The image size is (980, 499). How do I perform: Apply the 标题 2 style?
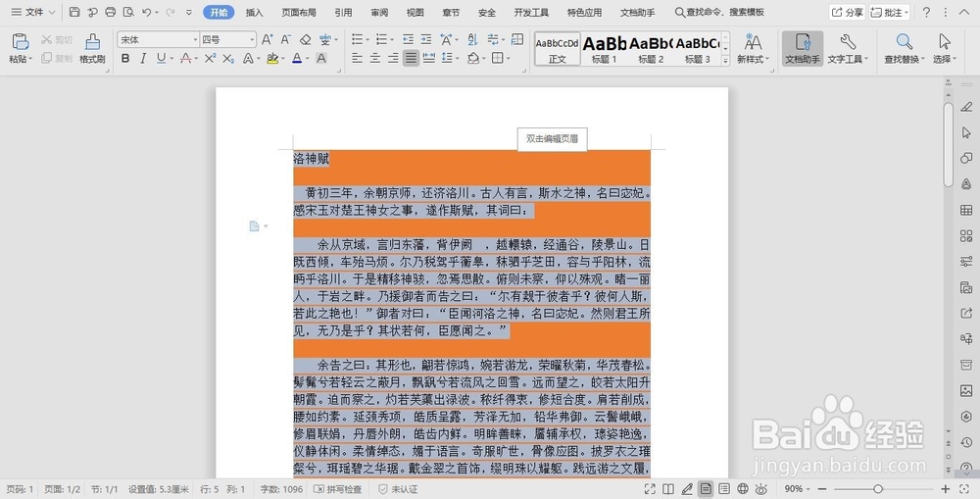(x=651, y=49)
